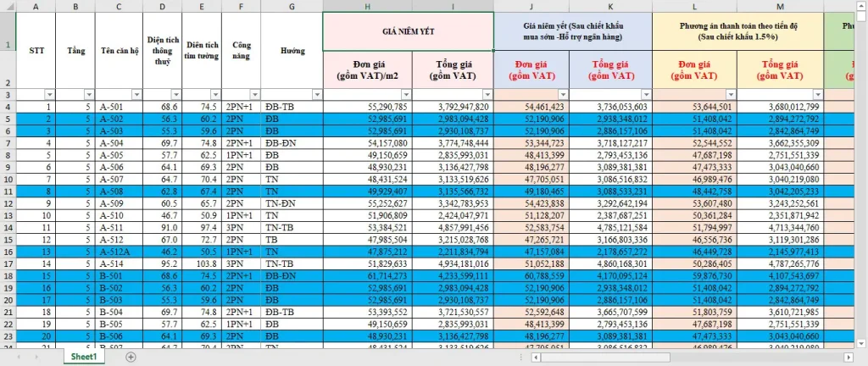
Task: Open column M Tổng giá filter dropdown
Action: click(x=818, y=95)
